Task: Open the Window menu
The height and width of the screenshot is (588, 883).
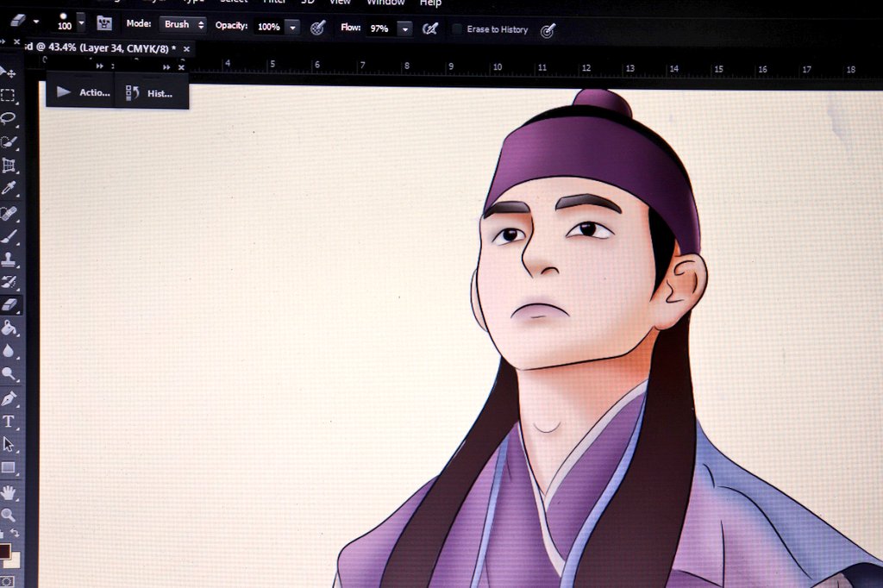Action: 385,3
